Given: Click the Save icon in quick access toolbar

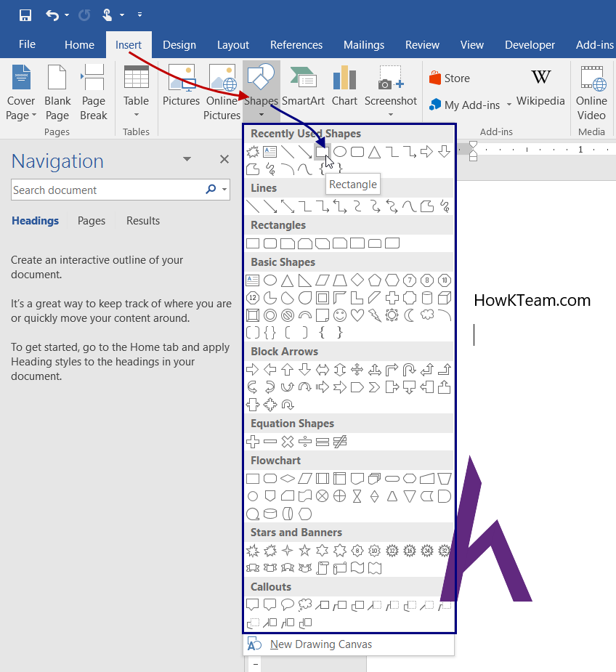Looking at the screenshot, I should click(25, 15).
